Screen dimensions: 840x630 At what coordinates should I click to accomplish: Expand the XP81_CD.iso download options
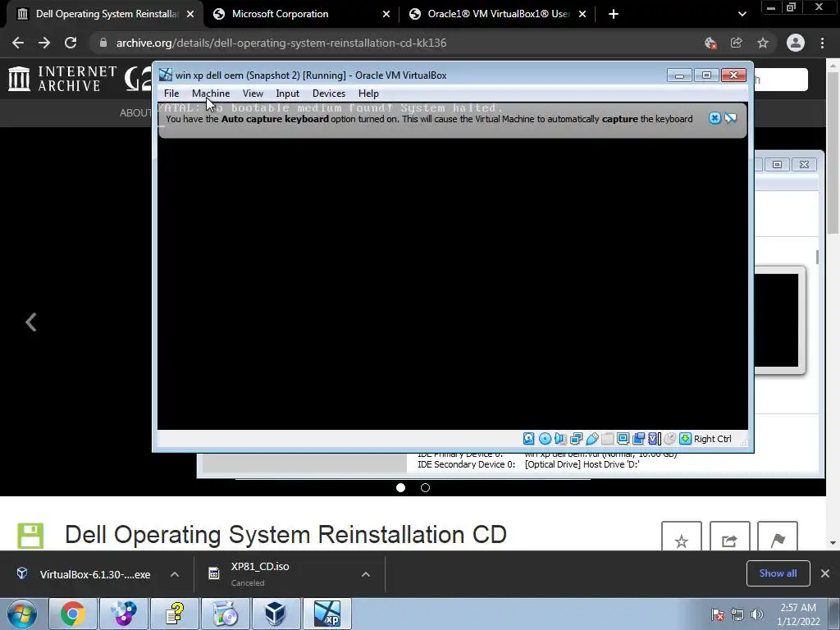click(x=366, y=574)
